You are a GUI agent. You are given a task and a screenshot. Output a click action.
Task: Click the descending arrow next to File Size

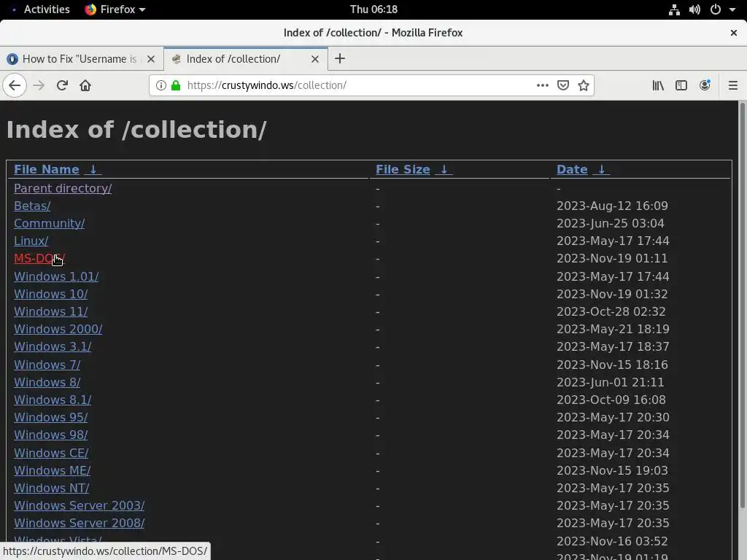click(x=444, y=169)
